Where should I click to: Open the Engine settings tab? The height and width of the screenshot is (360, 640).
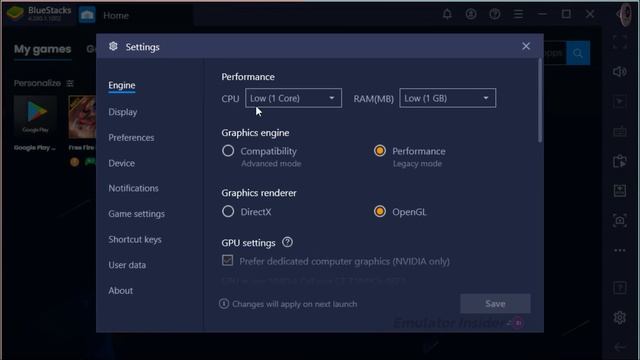122,85
